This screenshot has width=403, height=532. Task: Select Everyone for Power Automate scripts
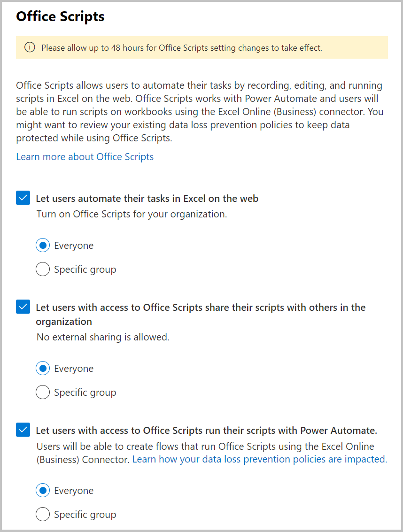click(x=43, y=491)
